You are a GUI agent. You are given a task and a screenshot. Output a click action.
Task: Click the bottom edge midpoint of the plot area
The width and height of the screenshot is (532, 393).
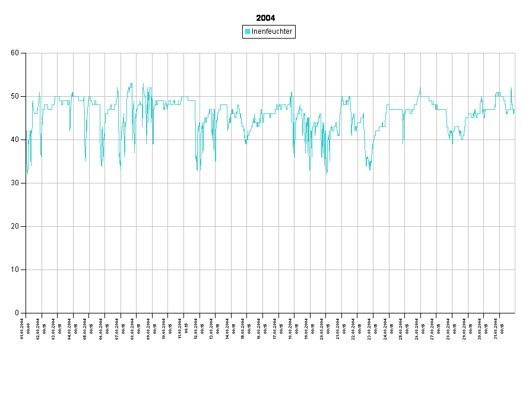pyautogui.click(x=270, y=313)
